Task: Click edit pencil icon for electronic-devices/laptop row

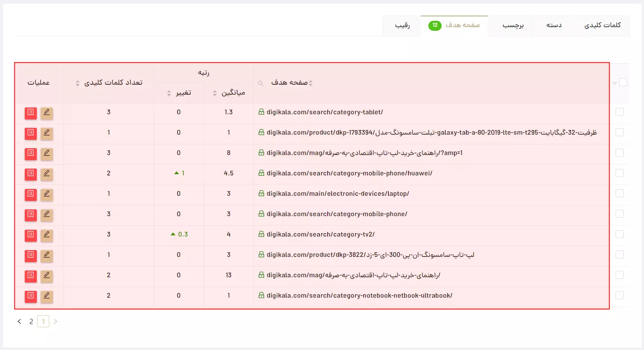Action: point(47,194)
